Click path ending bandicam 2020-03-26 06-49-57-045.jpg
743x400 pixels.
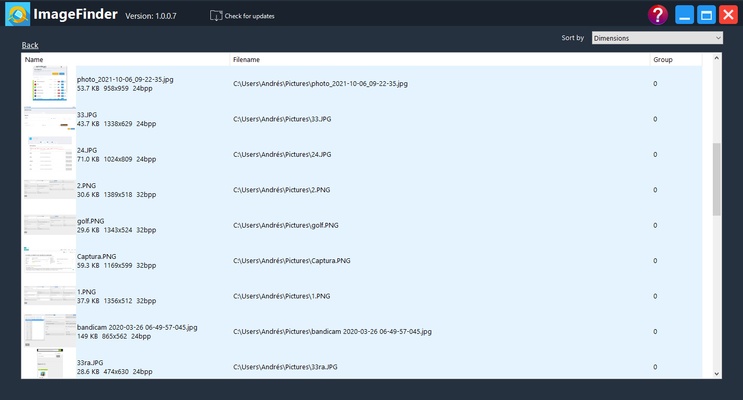coord(332,331)
